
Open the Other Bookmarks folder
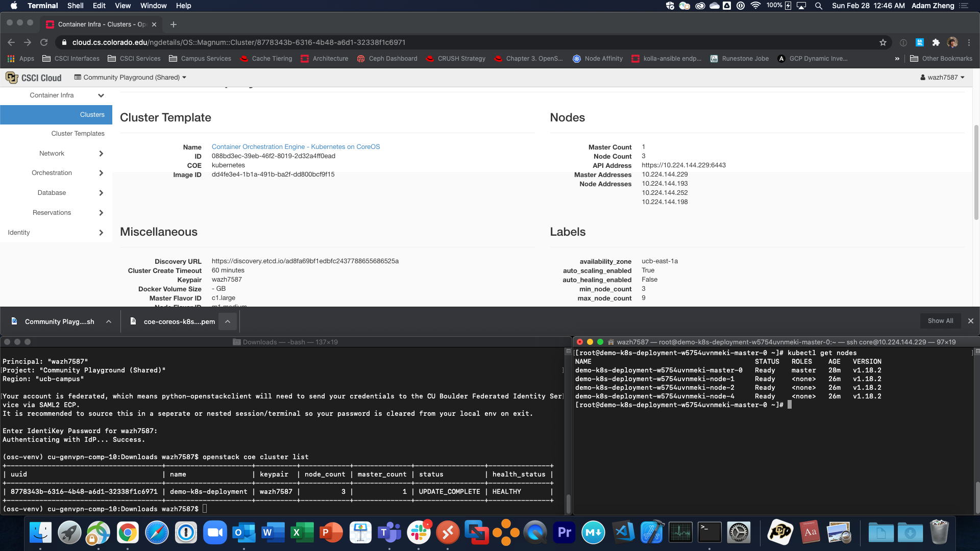point(941,59)
